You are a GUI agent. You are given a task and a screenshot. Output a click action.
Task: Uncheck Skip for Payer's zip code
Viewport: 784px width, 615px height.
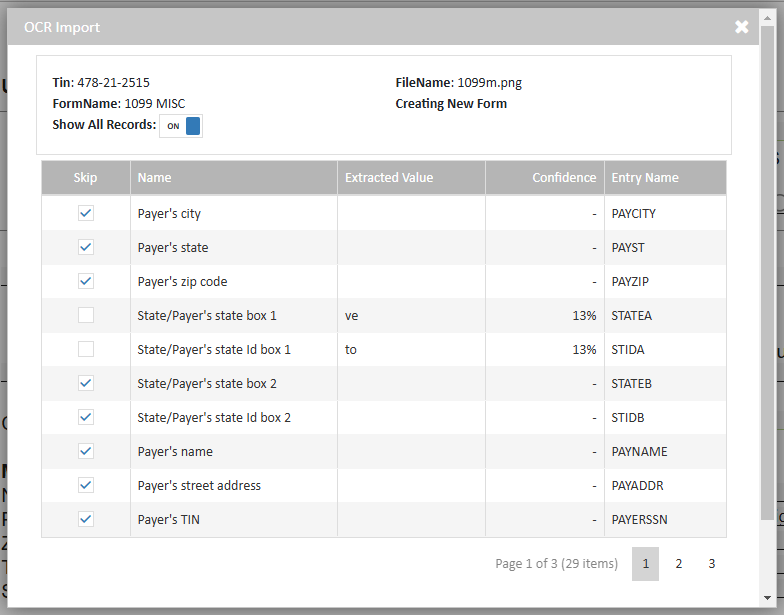point(86,281)
